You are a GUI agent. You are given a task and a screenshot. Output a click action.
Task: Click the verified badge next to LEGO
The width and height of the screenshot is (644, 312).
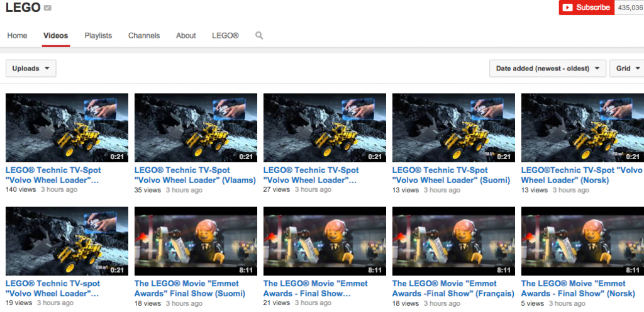pyautogui.click(x=48, y=8)
